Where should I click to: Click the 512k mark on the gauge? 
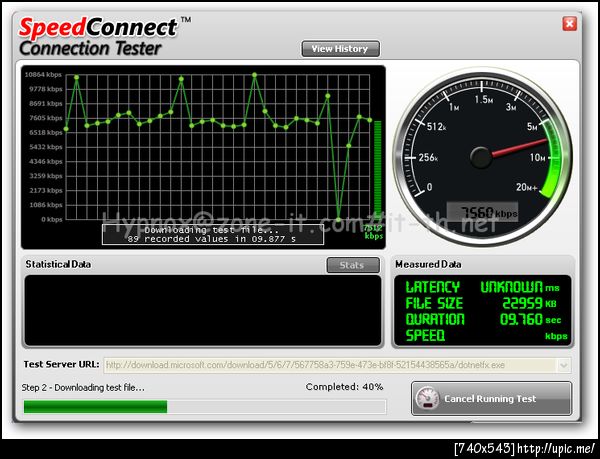coord(436,127)
